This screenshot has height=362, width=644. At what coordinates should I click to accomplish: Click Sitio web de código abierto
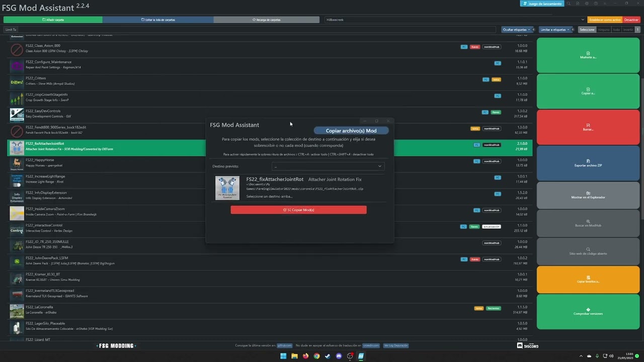point(588,251)
